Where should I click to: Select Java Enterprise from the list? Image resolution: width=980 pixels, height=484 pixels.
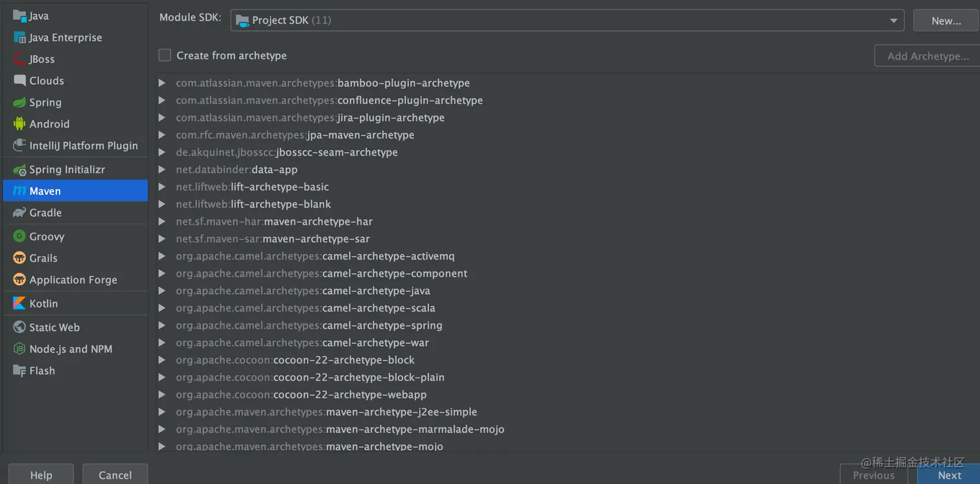[65, 38]
